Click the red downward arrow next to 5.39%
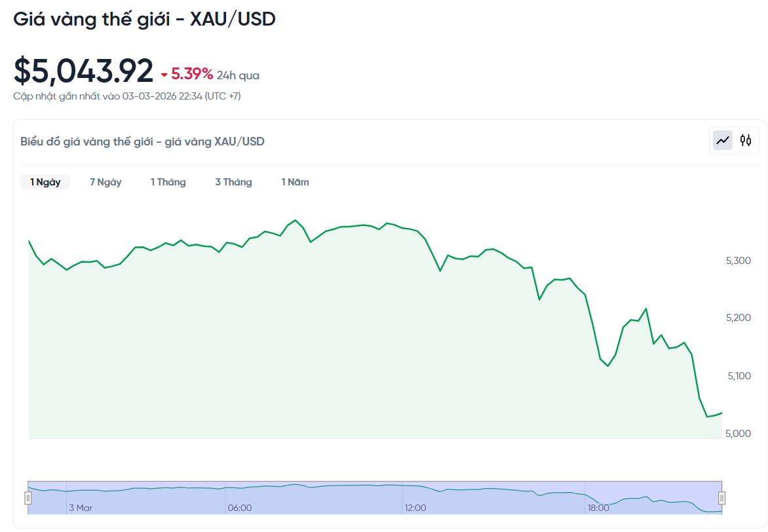The image size is (768, 532). 164,75
